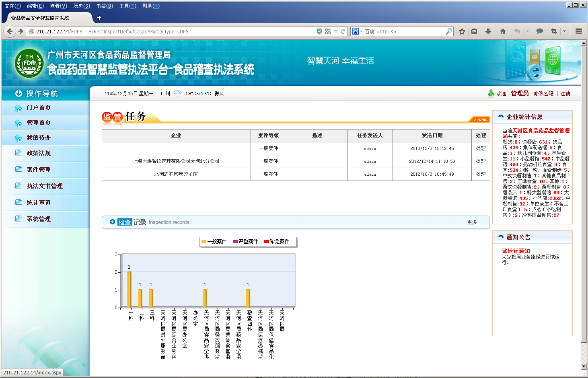Go to browser home page icon
This screenshot has height=378, width=588.
tap(503, 31)
